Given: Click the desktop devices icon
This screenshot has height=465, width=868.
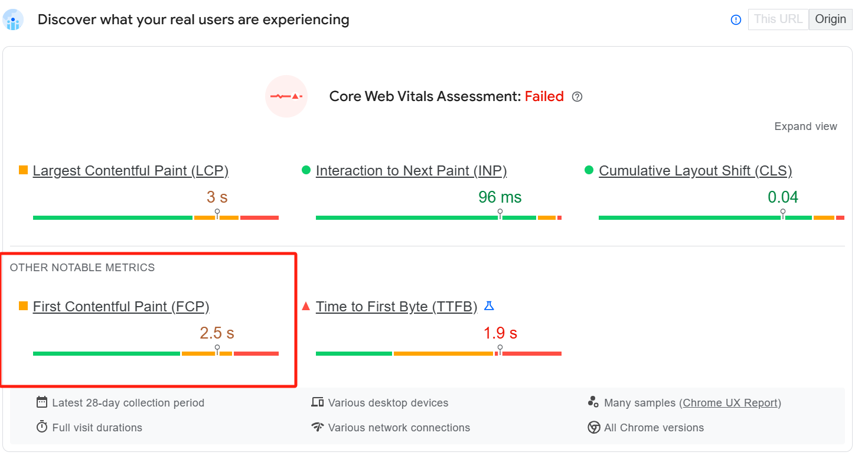Looking at the screenshot, I should [x=317, y=402].
